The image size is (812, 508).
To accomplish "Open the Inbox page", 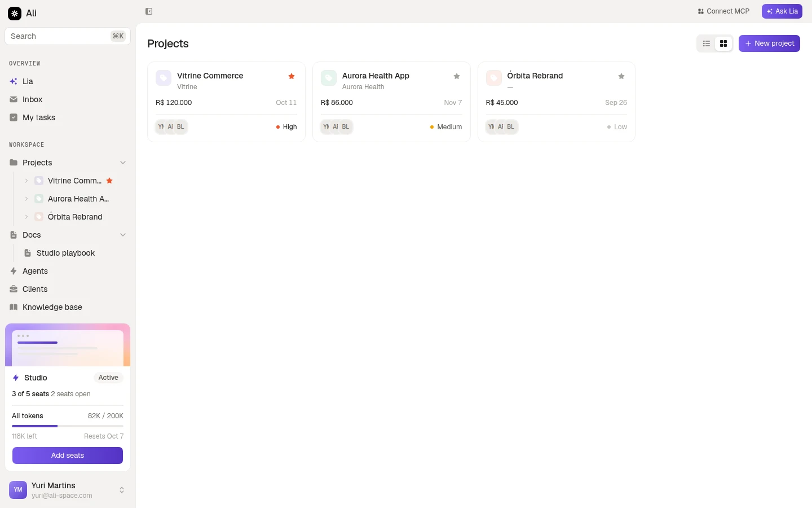I will tap(68, 99).
